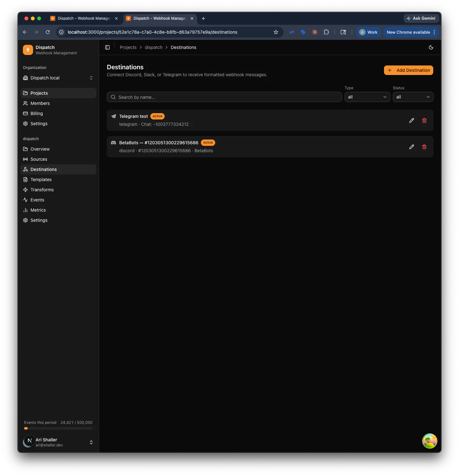Click the BetaBots destination name
Viewport: 459px width, 476px height.
pos(159,143)
